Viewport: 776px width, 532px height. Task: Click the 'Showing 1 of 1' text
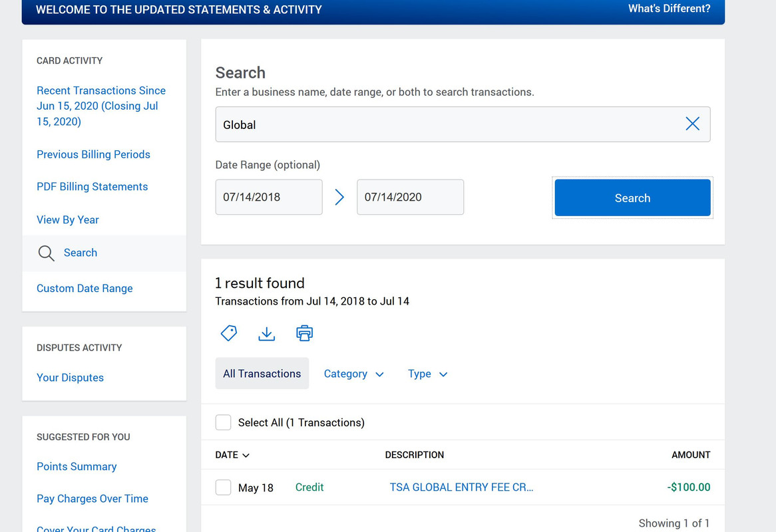(x=674, y=523)
